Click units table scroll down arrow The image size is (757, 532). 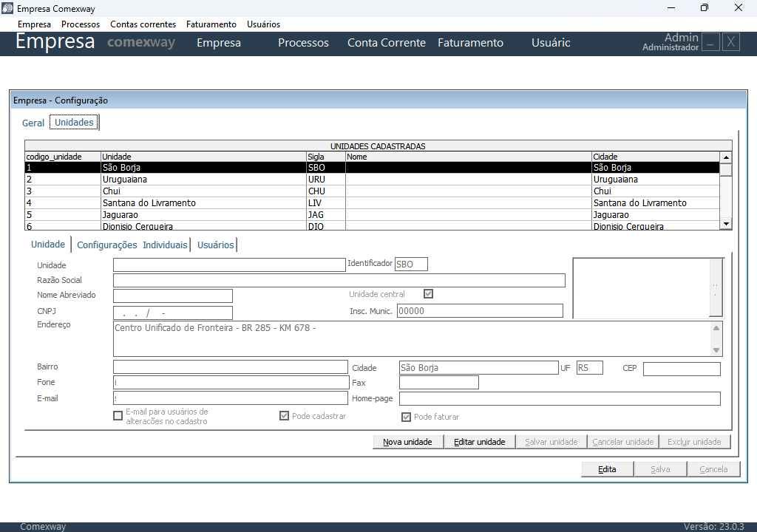pos(726,224)
